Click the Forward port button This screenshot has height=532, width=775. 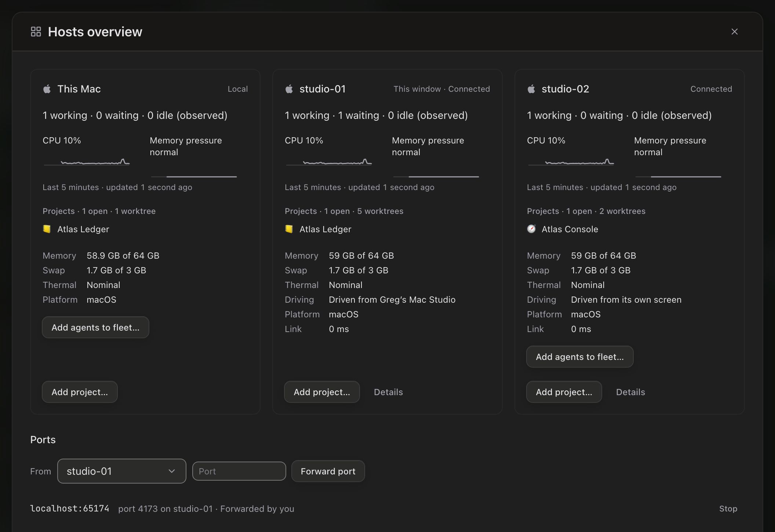pyautogui.click(x=328, y=471)
